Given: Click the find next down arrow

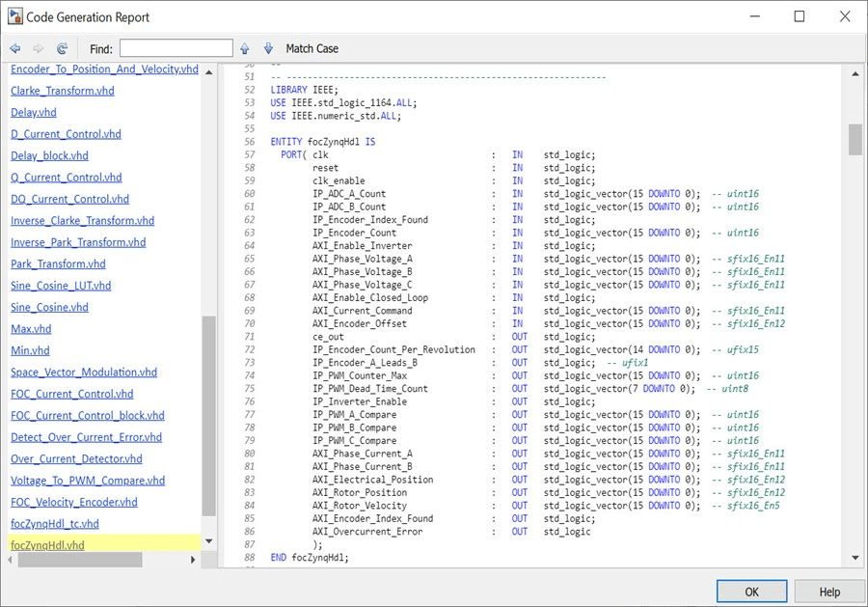Looking at the screenshot, I should [x=268, y=48].
